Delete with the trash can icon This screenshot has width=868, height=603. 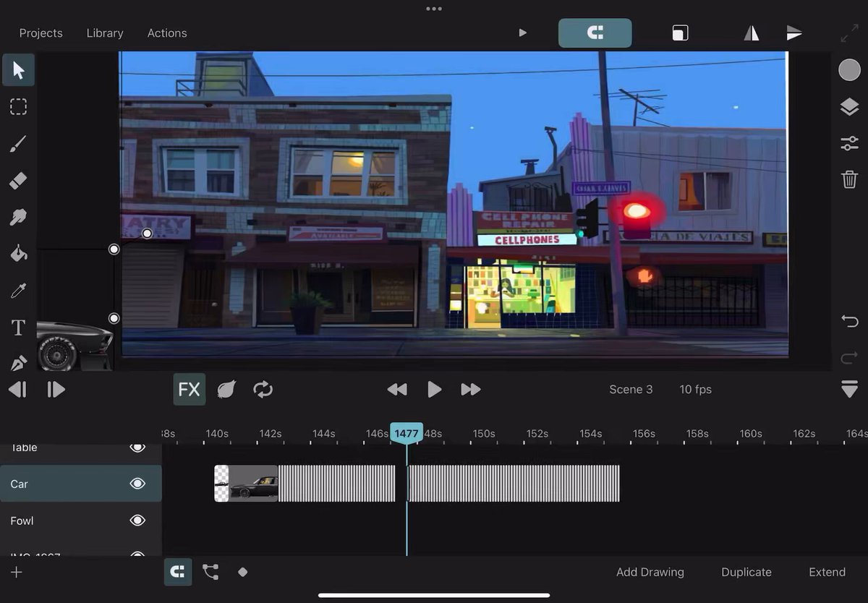(849, 179)
